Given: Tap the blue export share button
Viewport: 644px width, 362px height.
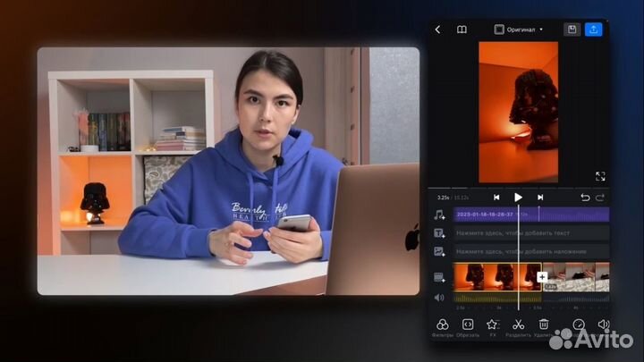Looking at the screenshot, I should [594, 29].
